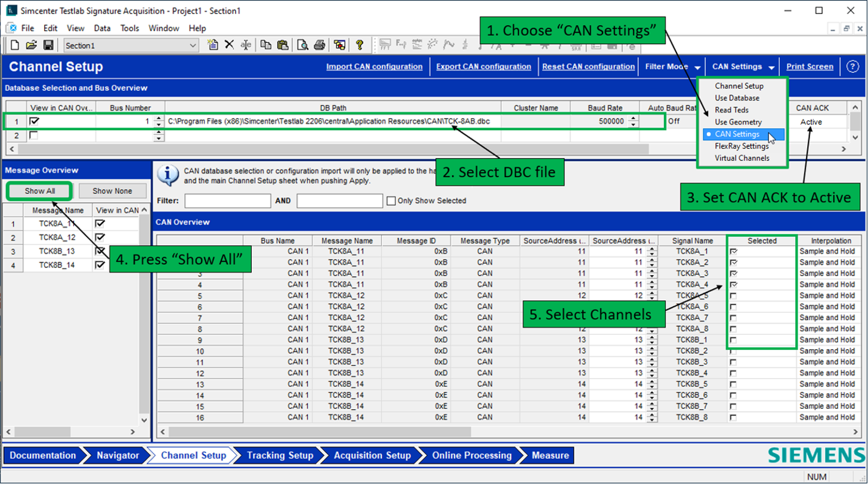Click the Print Preview toolbar icon

[x=303, y=45]
